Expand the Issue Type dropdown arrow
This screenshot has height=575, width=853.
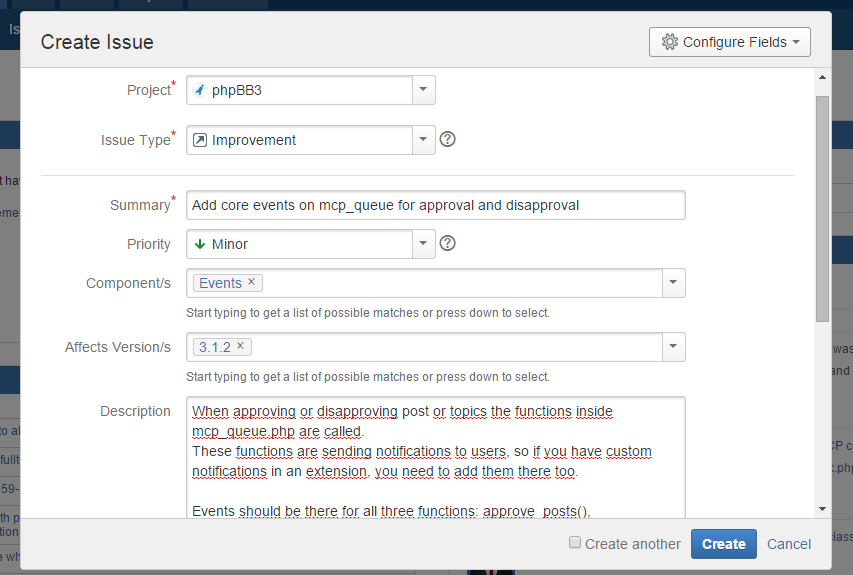coord(423,140)
